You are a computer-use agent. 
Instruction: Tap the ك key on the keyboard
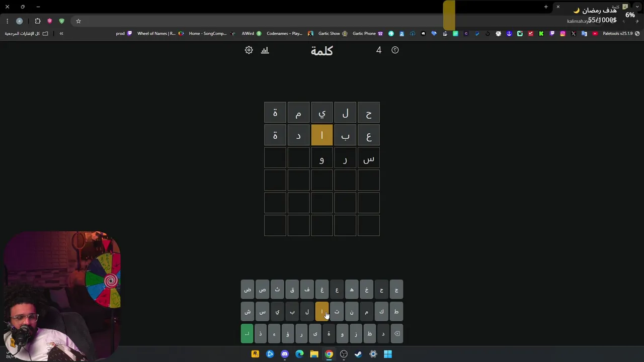(x=381, y=312)
